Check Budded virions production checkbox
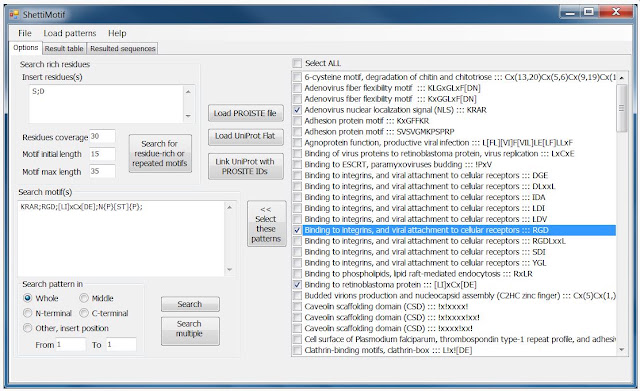Screen dimensions: 640x391 (x=297, y=295)
